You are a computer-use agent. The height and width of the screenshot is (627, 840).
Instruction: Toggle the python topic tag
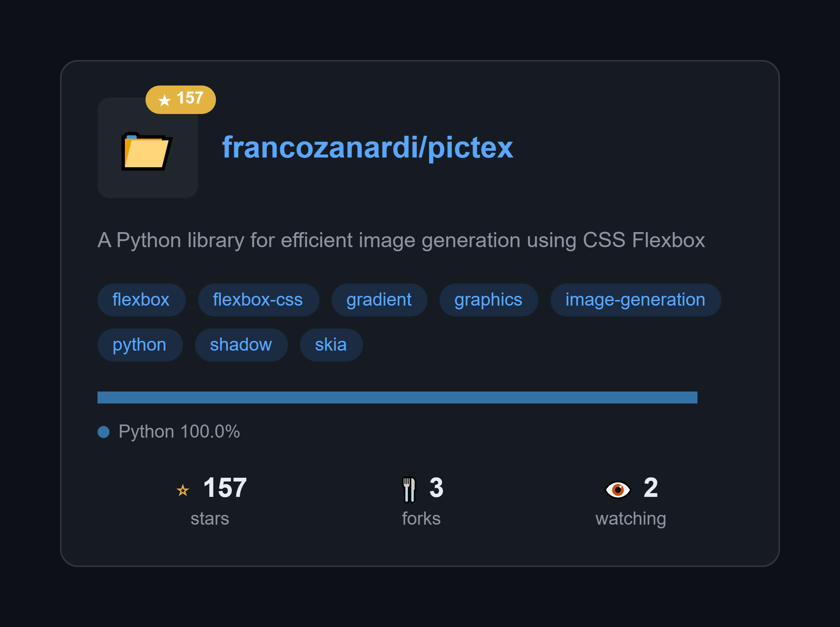pyautogui.click(x=139, y=345)
